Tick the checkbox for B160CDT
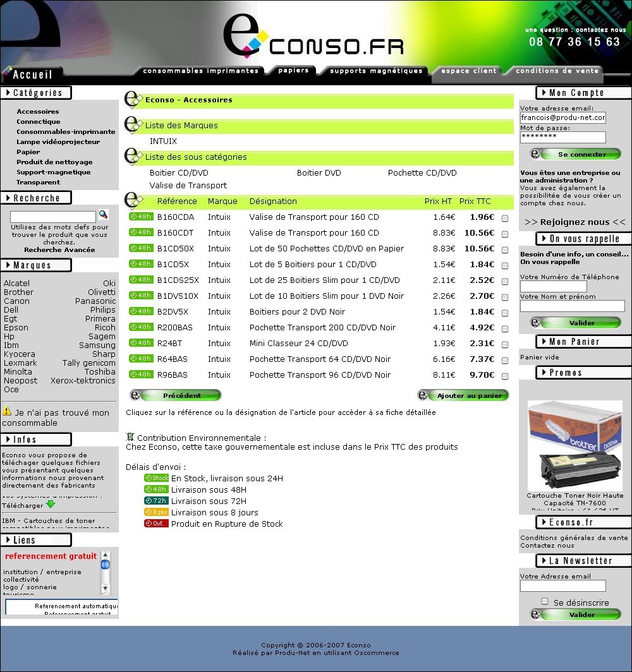 click(x=505, y=234)
